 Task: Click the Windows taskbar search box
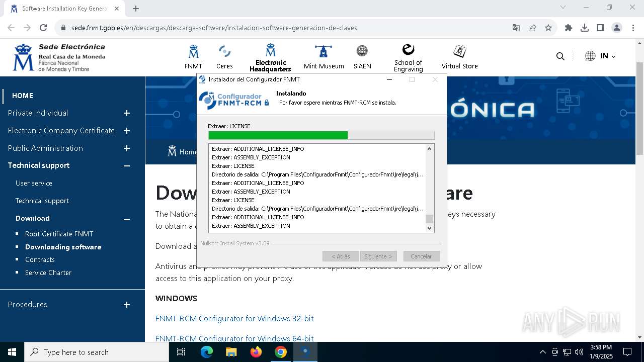[x=97, y=352]
